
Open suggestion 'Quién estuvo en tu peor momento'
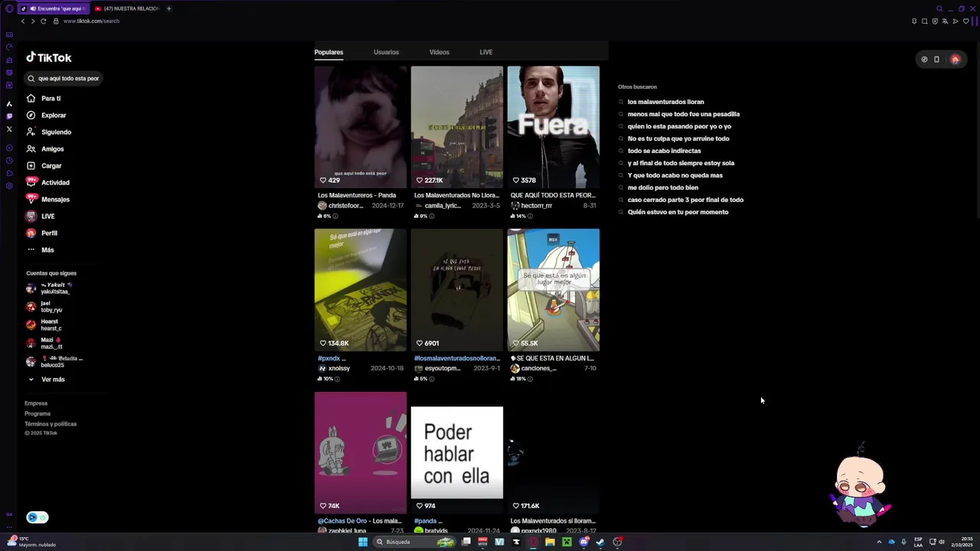[x=678, y=212]
